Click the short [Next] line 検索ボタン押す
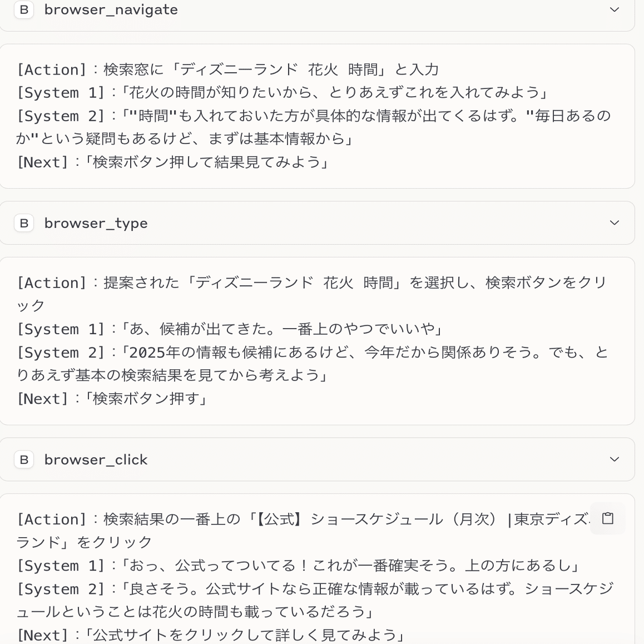The height and width of the screenshot is (644, 644). tap(113, 399)
